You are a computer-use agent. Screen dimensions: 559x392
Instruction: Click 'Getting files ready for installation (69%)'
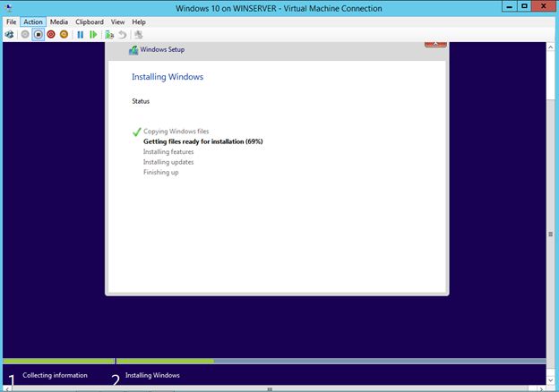(x=202, y=141)
